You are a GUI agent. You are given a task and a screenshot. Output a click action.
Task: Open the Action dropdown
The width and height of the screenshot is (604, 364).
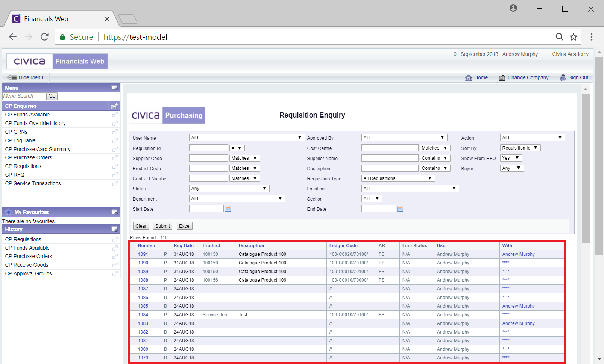coord(533,138)
